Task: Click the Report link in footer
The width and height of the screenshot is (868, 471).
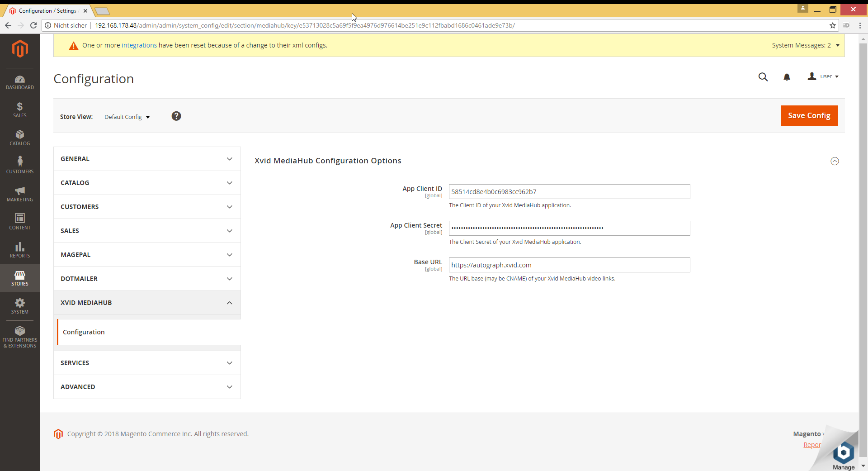Action: 812,445
